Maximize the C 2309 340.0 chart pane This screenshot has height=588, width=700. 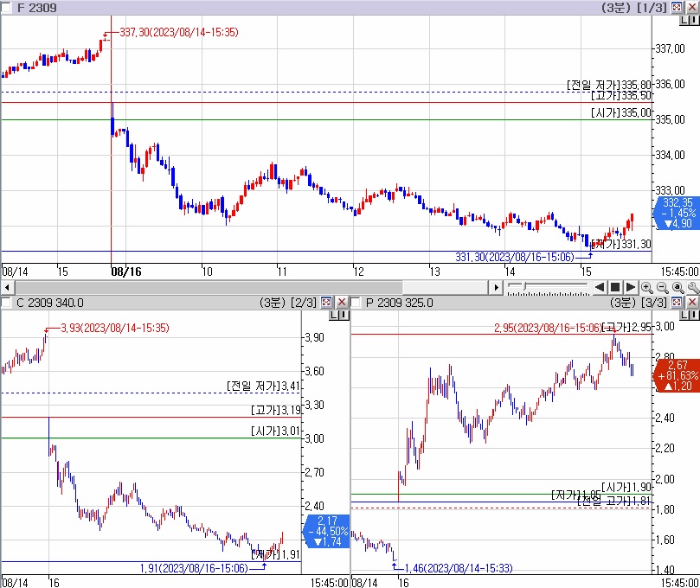point(326,303)
